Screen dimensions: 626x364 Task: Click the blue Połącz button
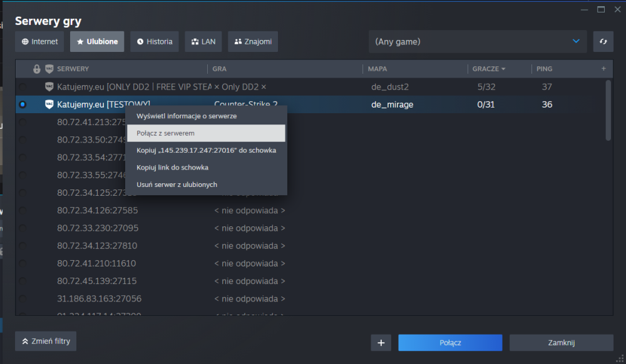[x=450, y=343]
